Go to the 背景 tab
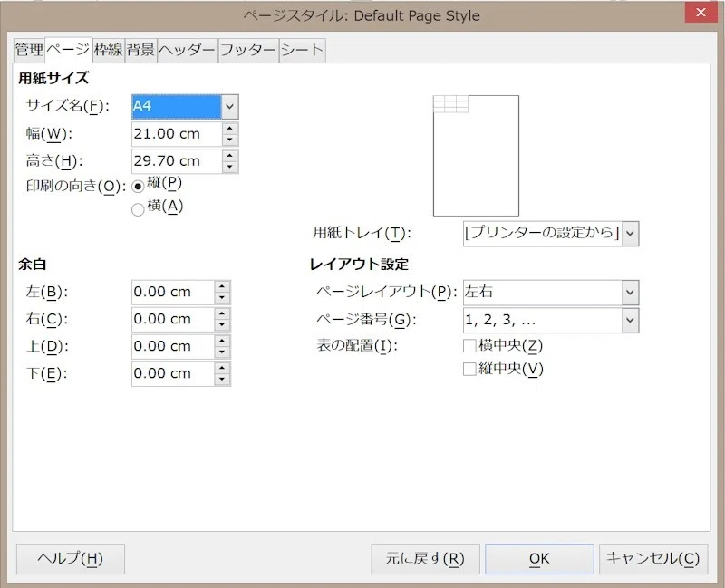Screen dimensions: 725x588 pos(140,50)
